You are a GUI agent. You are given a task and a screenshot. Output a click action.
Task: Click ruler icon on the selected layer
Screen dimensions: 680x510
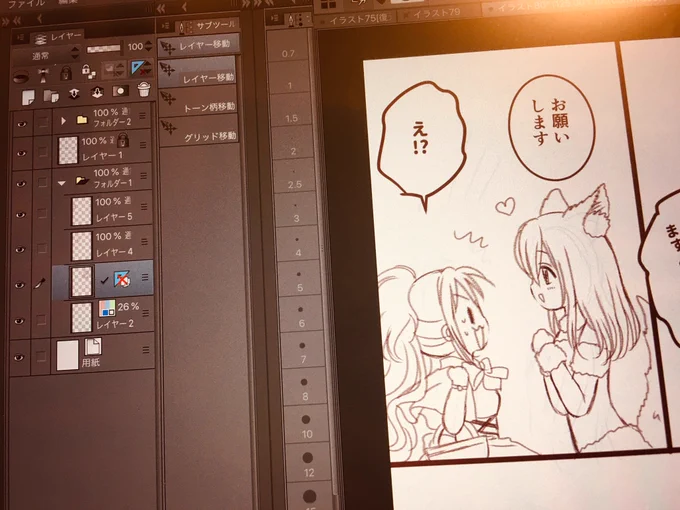pyautogui.click(x=122, y=280)
